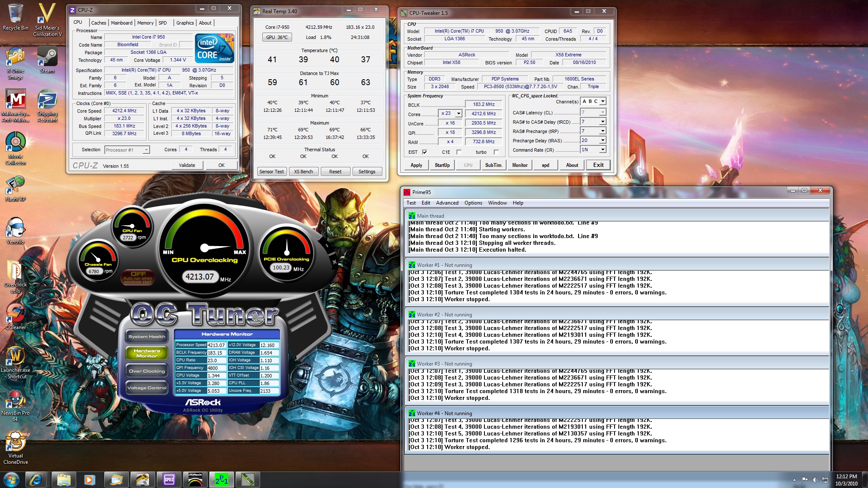This screenshot has height=488, width=868.
Task: Open CPU-Z Processor #1 selection dropdown
Action: point(127,150)
